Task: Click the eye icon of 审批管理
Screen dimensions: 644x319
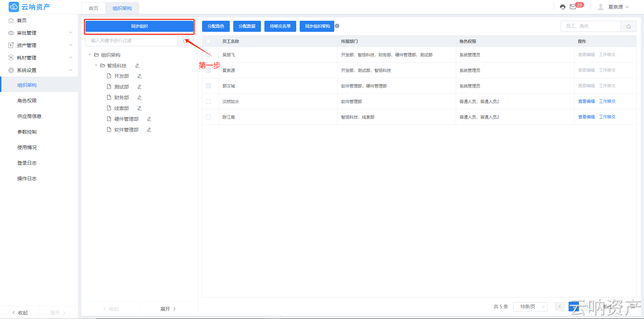Action: coord(11,33)
